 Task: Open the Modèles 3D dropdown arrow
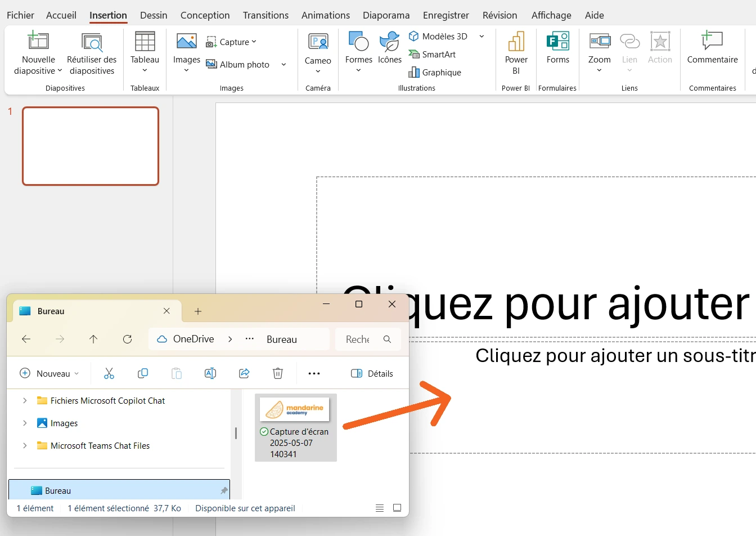[481, 36]
